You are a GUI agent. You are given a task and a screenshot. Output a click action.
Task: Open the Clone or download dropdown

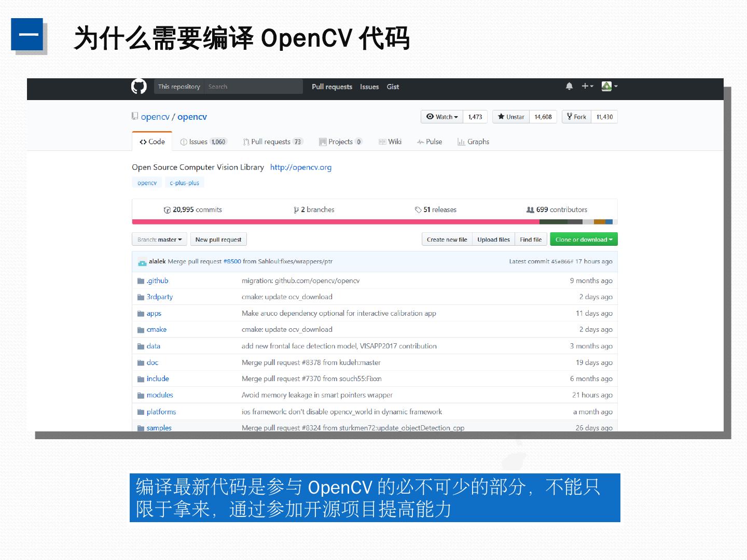[584, 240]
